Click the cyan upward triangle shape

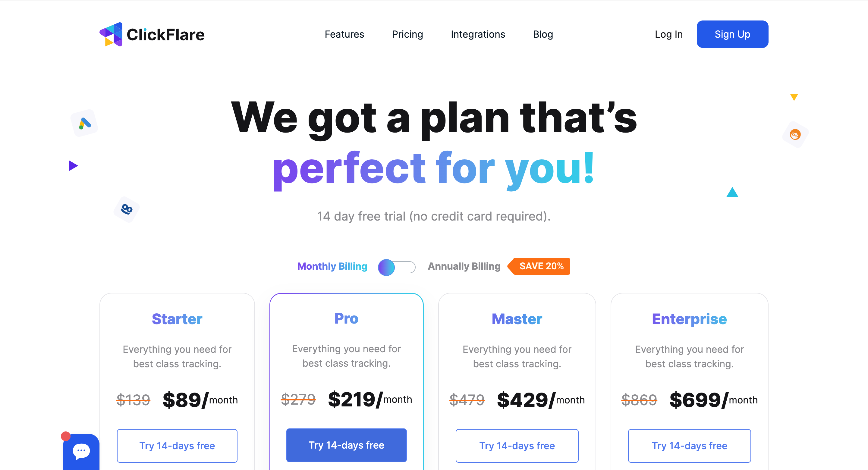pos(732,192)
